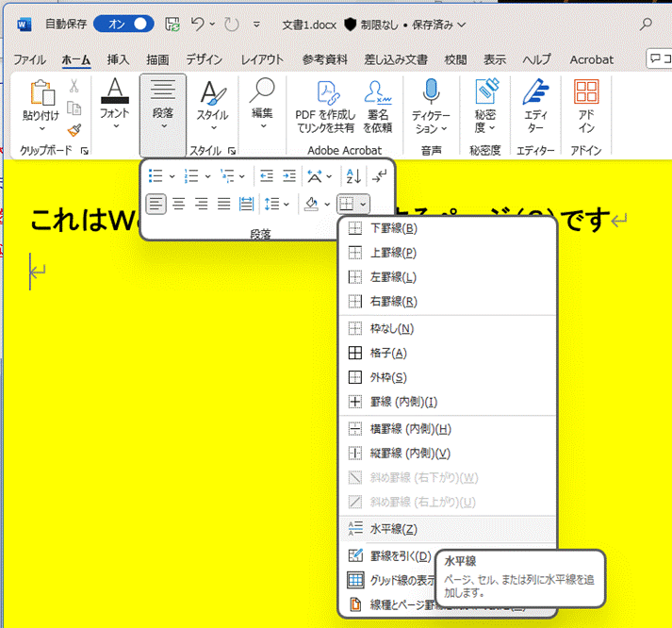
Task: Undo the last action
Action: pyautogui.click(x=198, y=24)
